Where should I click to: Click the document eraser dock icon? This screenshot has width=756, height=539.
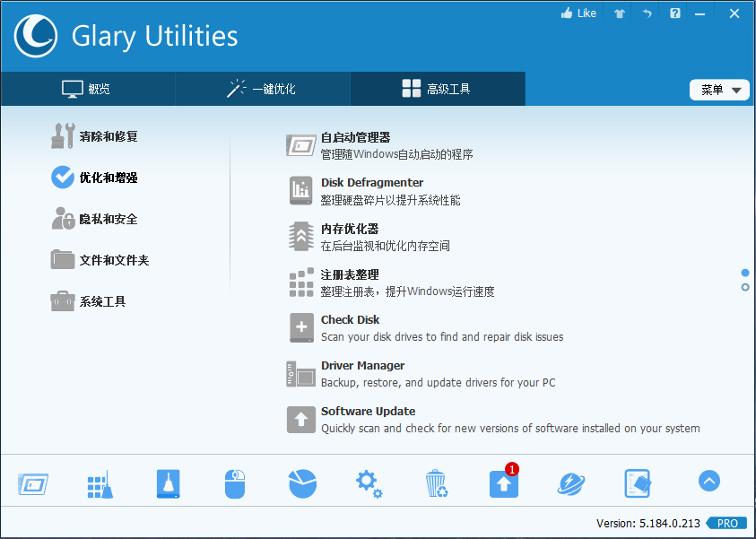[x=638, y=483]
